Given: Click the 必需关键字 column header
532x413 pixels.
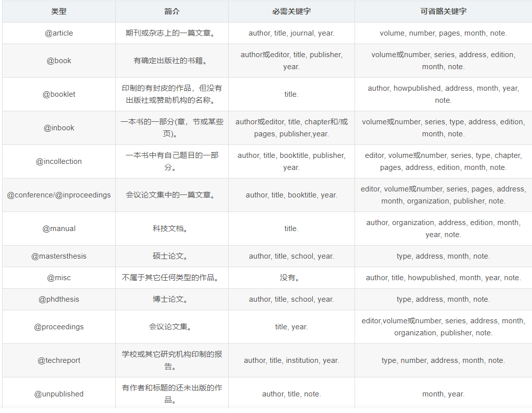Looking at the screenshot, I should (x=291, y=12).
